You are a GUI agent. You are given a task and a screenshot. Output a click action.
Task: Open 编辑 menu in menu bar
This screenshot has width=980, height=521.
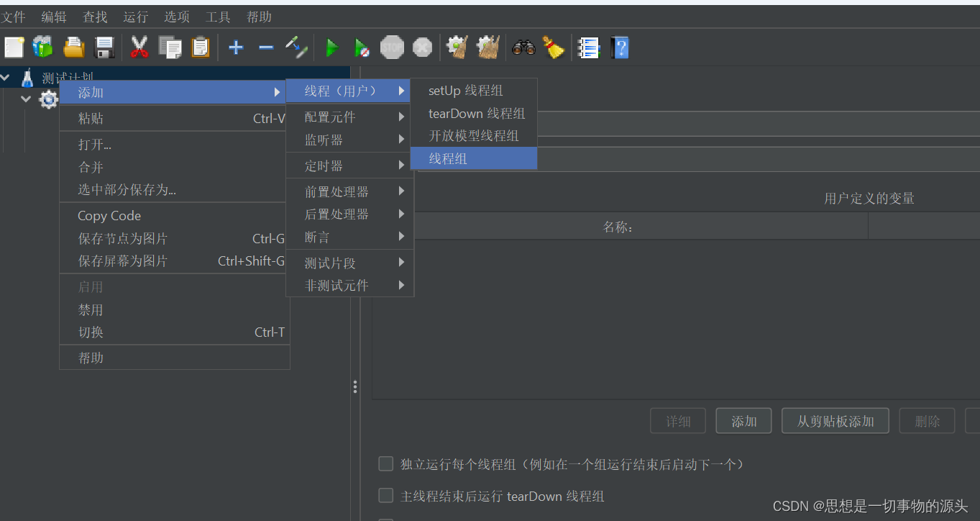tap(54, 17)
